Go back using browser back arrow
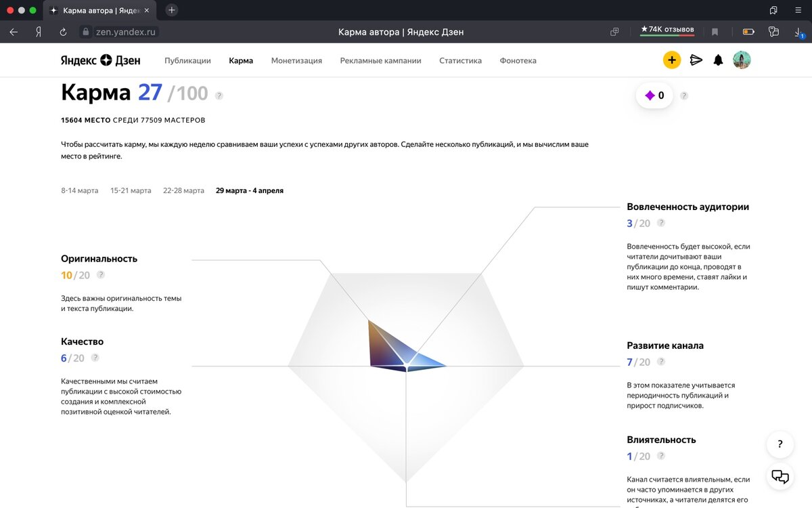 (14, 32)
